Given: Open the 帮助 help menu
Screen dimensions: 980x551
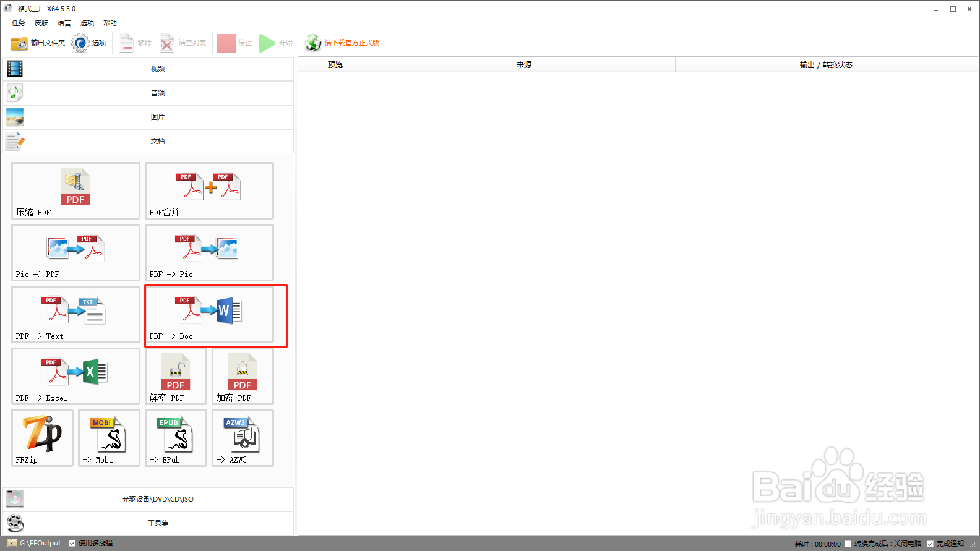Looking at the screenshot, I should pyautogui.click(x=110, y=23).
